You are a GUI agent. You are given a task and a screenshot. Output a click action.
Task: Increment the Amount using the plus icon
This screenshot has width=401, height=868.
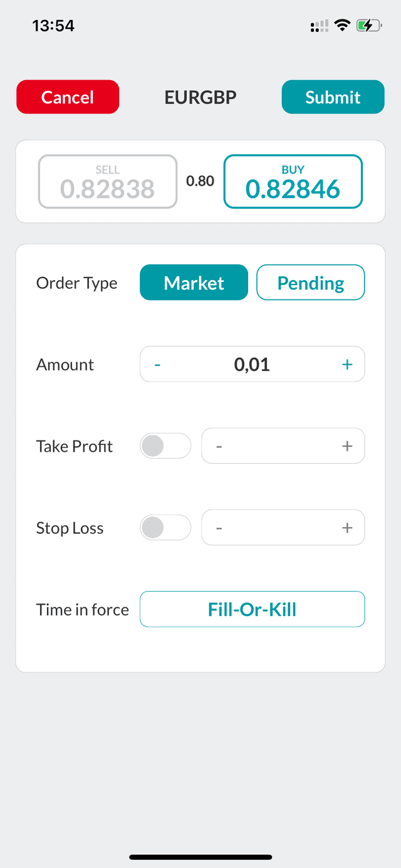(x=347, y=363)
